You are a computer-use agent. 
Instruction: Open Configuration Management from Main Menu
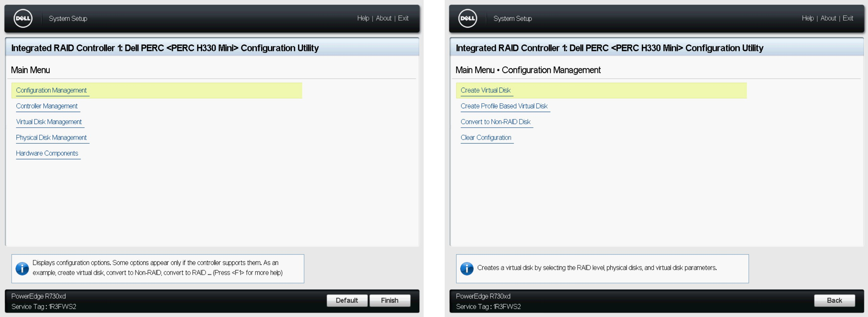(51, 90)
